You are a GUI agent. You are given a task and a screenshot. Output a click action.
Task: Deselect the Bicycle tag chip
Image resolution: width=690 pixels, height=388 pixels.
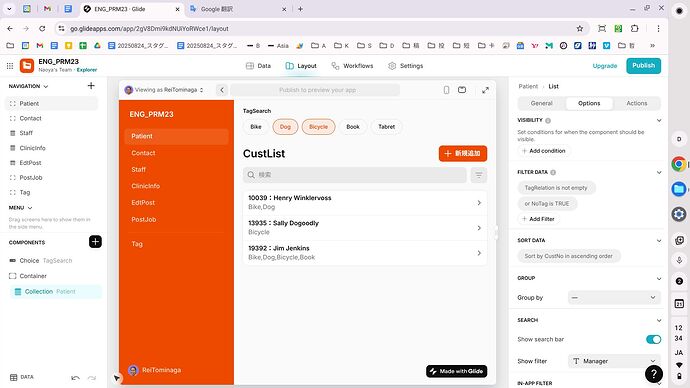[x=318, y=127]
